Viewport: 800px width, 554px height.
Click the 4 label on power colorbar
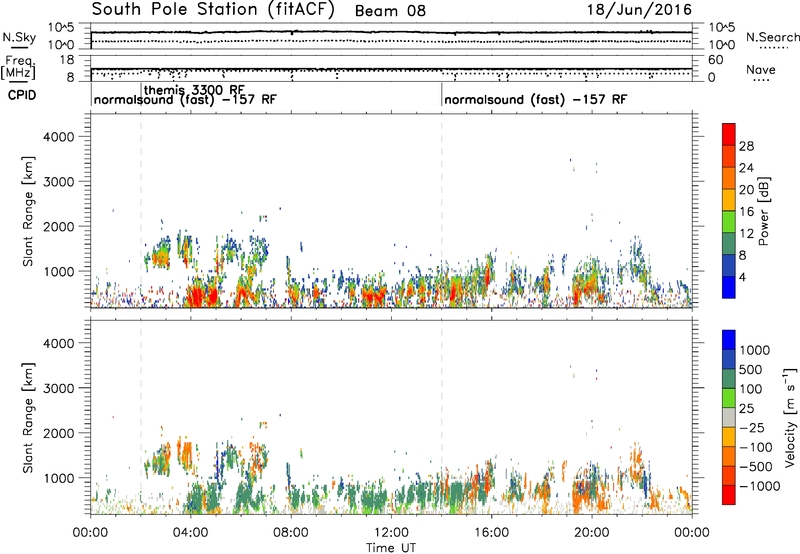click(x=742, y=277)
